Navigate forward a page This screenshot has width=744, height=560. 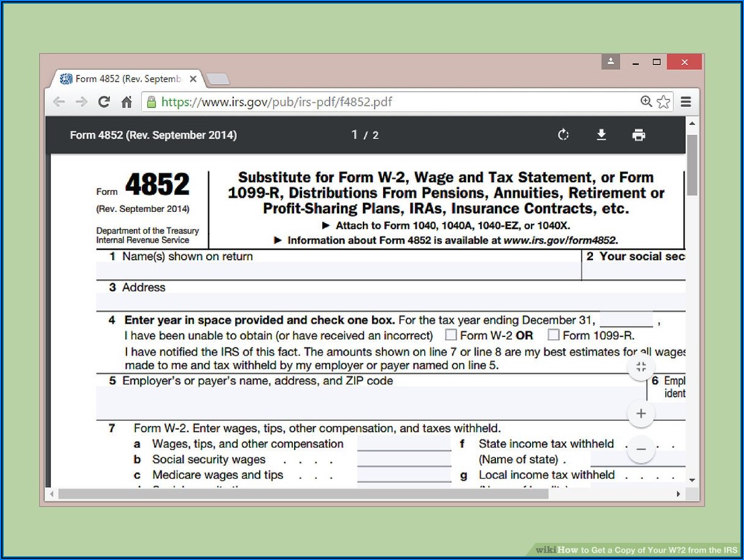tap(81, 101)
